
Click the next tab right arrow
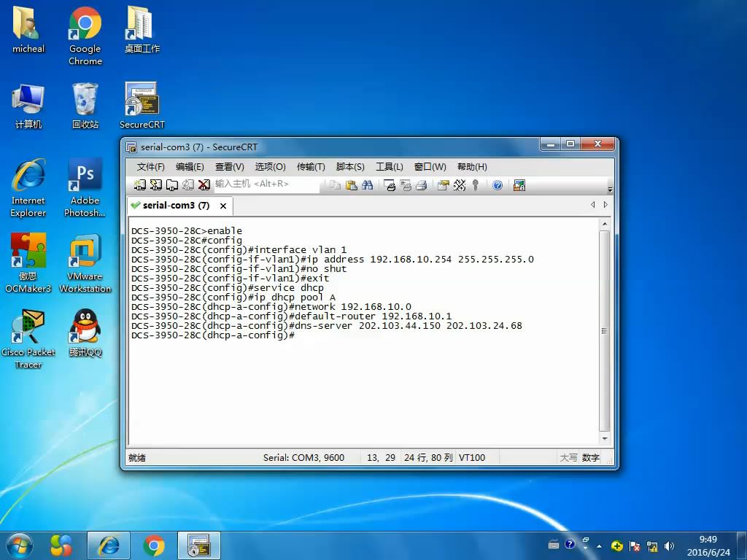(x=605, y=205)
